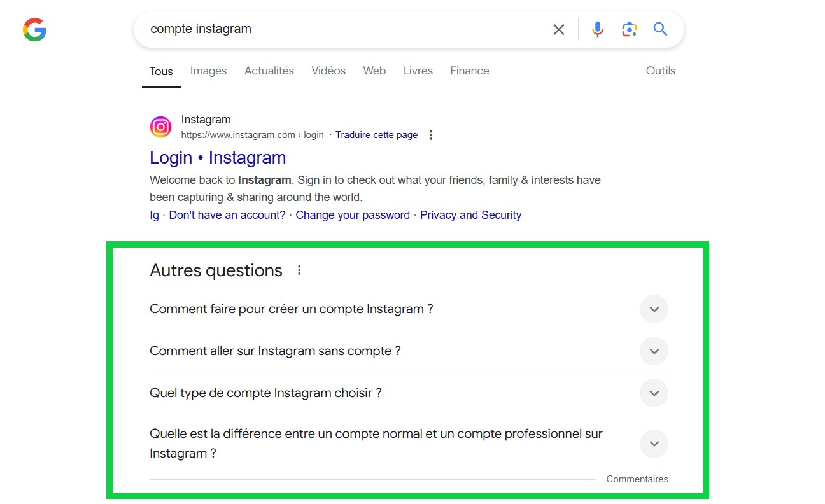Image resolution: width=825 pixels, height=504 pixels.
Task: Open the Finance tab
Action: (x=470, y=71)
